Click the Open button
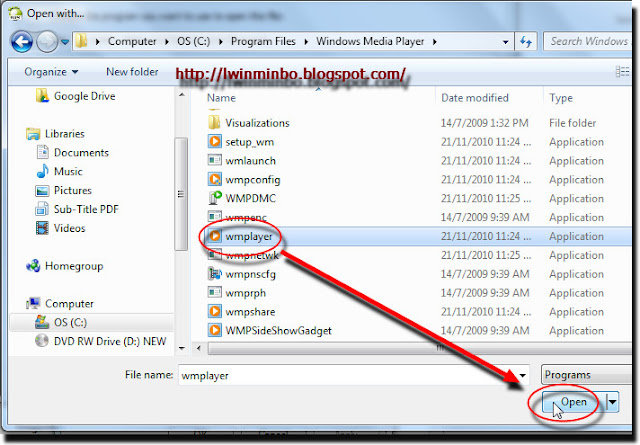Screen dimensions: 640x445 574,402
